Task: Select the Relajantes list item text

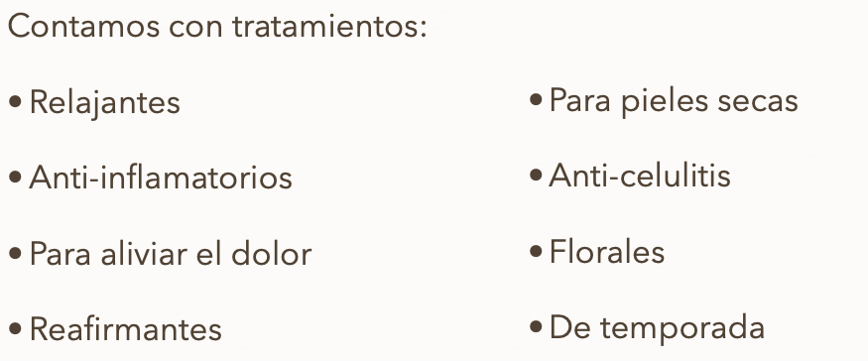Action: 104,103
